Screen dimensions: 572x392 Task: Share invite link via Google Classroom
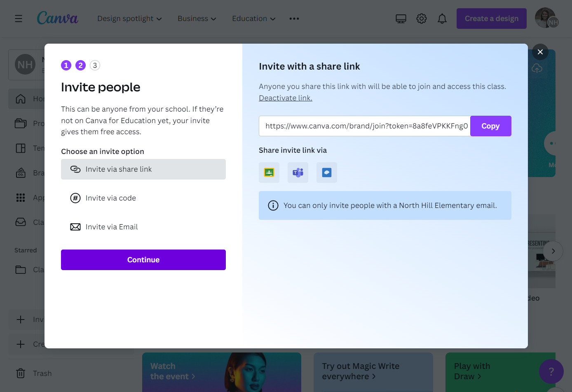269,173
